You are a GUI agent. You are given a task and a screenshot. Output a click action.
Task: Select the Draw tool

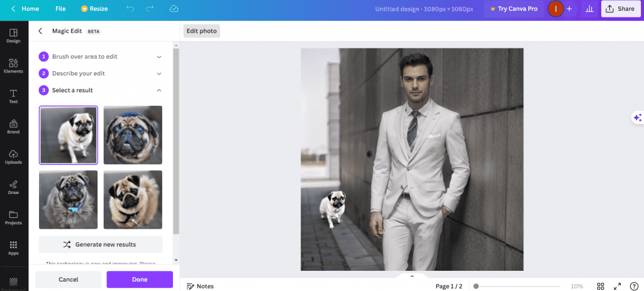13,187
